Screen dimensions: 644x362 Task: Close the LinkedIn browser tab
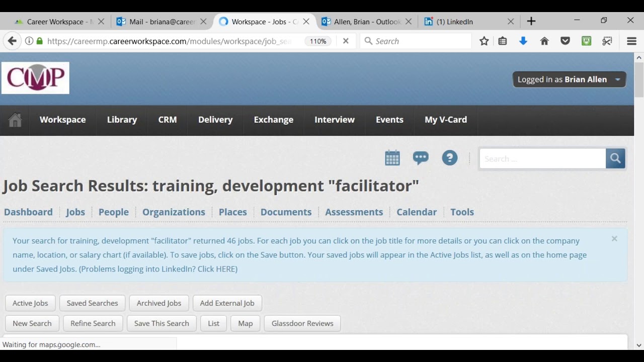coord(511,22)
